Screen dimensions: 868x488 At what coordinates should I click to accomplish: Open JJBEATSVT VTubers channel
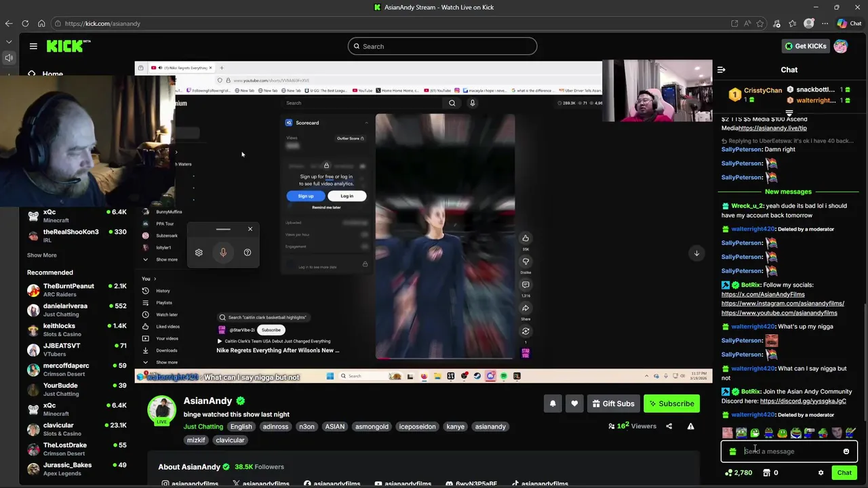tap(77, 350)
